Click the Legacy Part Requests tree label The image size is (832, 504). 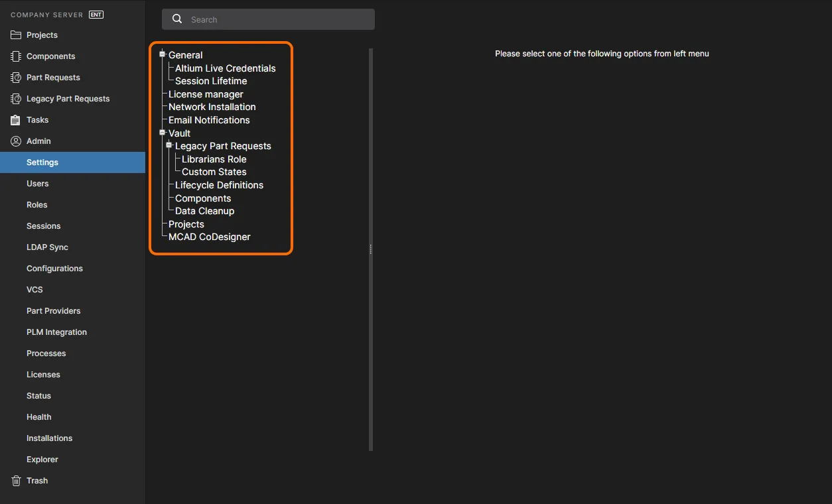223,146
